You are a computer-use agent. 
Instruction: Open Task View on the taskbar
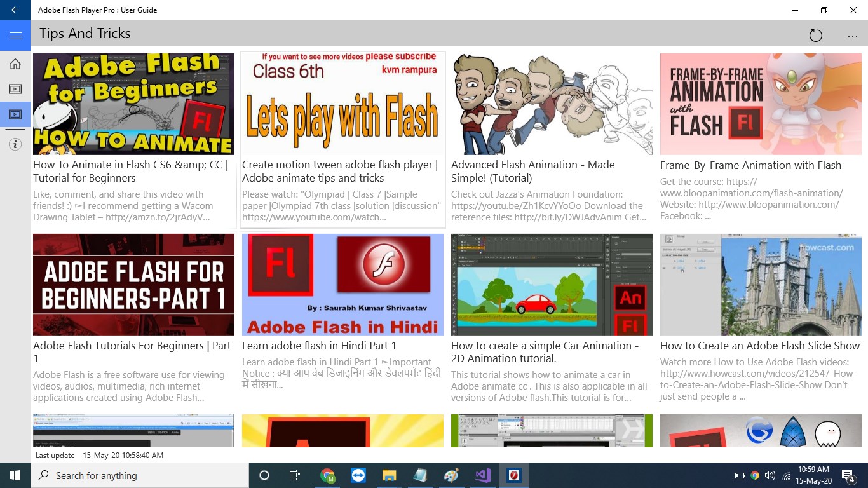(295, 475)
